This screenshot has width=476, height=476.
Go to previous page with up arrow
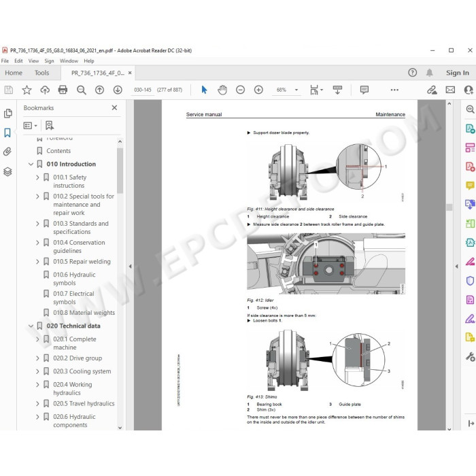pyautogui.click(x=99, y=90)
